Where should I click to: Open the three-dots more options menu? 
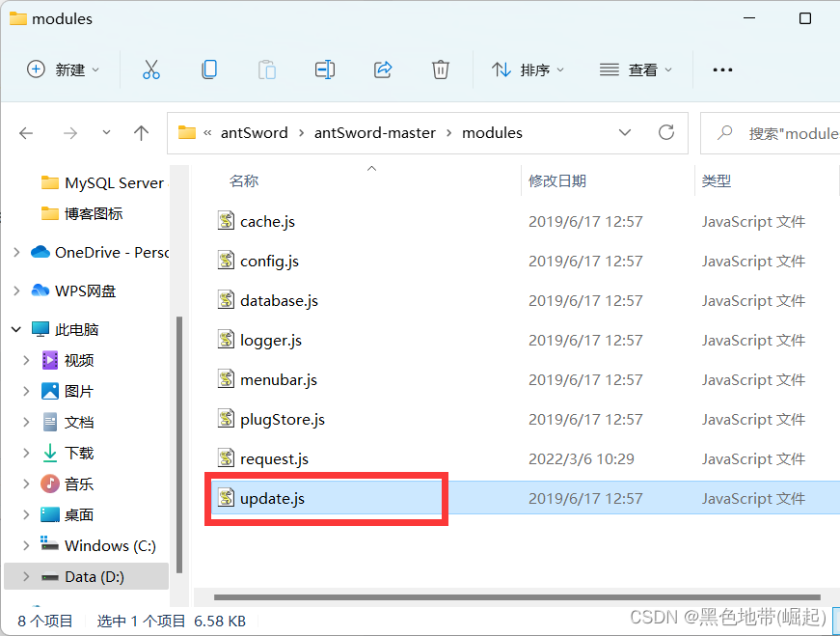tap(722, 69)
